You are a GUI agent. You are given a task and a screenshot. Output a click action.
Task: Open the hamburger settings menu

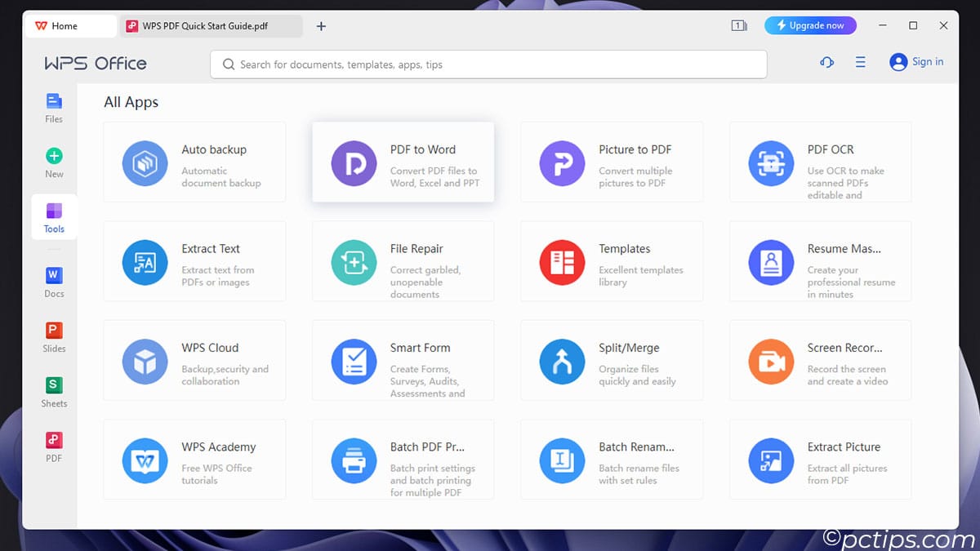[860, 62]
